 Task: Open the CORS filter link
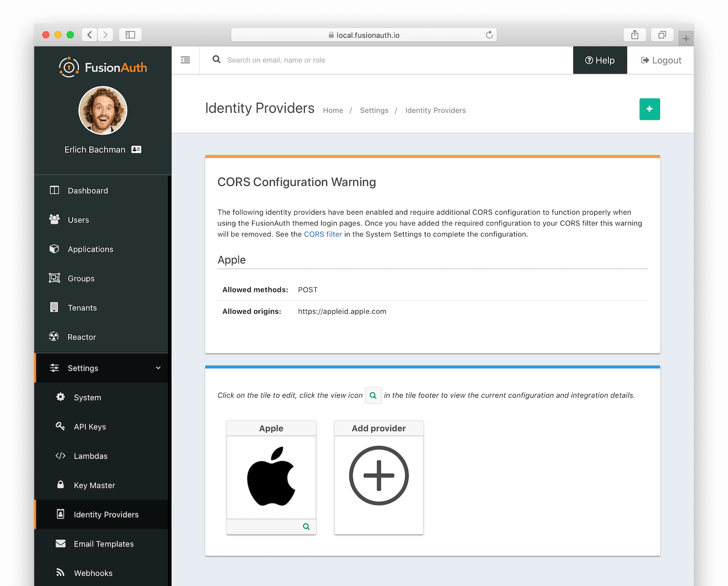[x=323, y=234]
